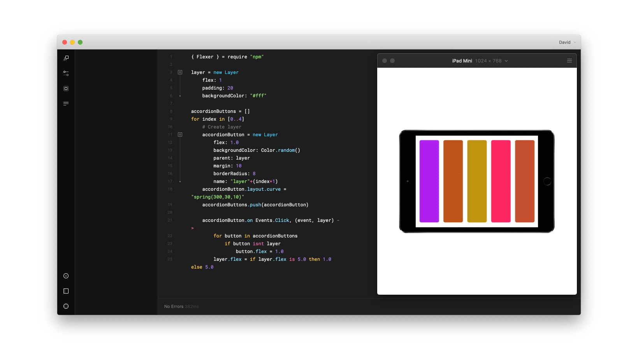Click the borderRadius value '8'

254,174
